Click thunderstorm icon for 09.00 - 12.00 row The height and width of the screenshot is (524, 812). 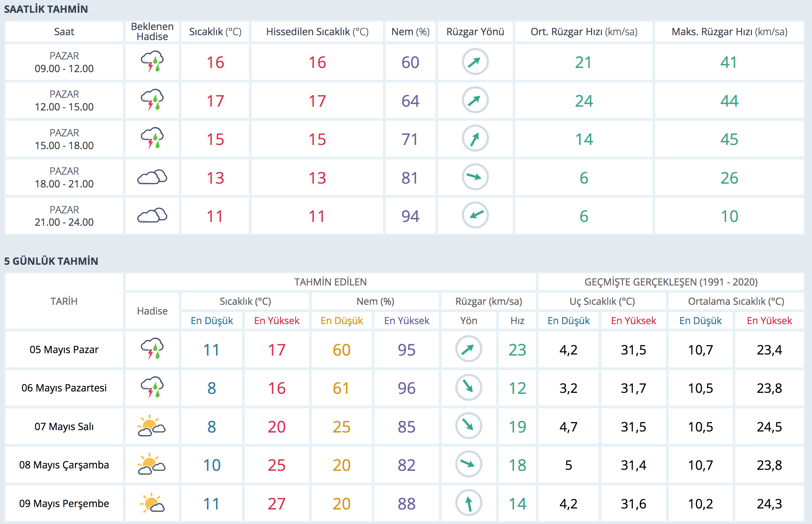click(152, 62)
